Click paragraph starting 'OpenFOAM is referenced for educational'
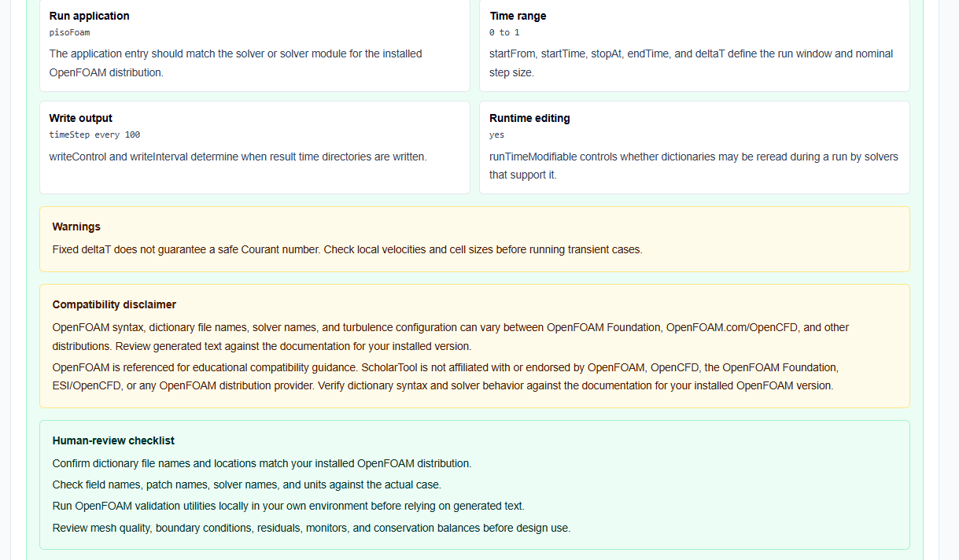959x560 pixels. pos(446,377)
